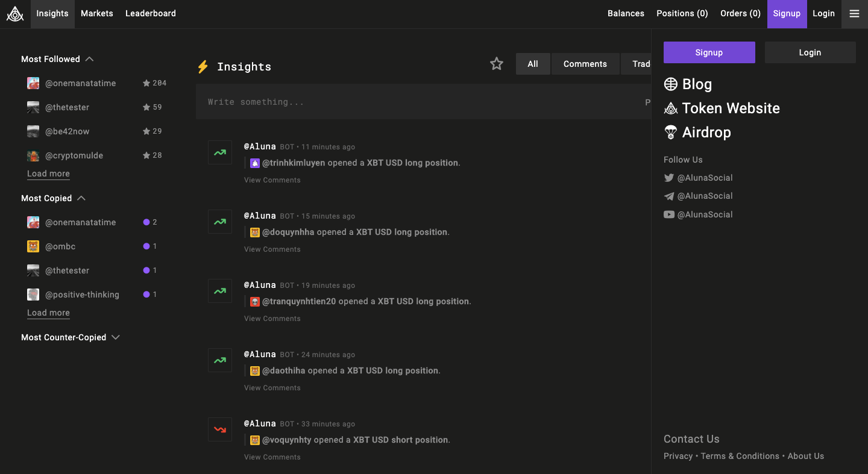
Task: View Comments on the voquynhty post
Action: (272, 457)
